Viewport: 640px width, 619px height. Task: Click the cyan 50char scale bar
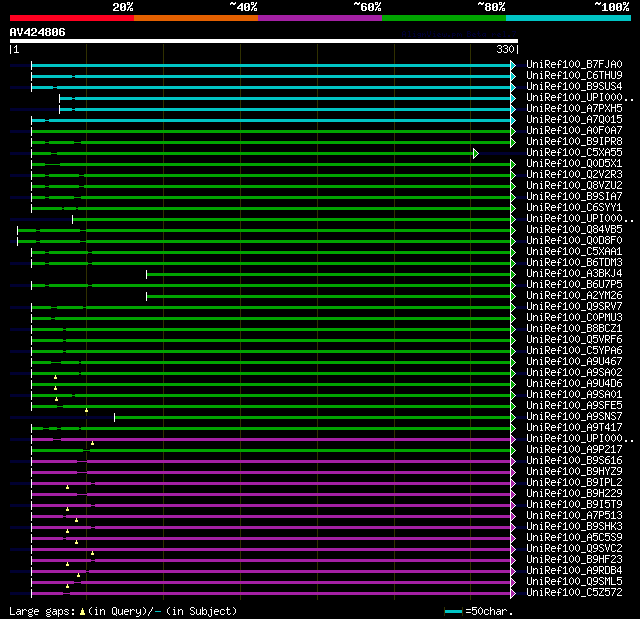point(453,611)
